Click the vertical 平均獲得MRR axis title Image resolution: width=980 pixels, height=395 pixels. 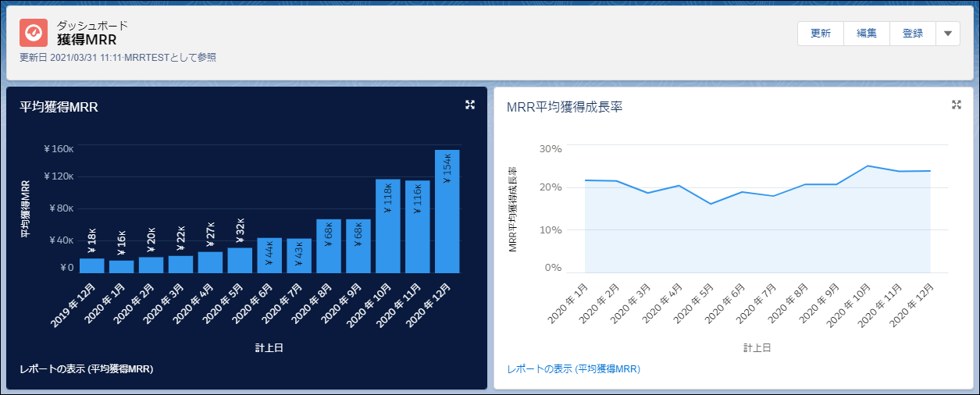(x=25, y=208)
